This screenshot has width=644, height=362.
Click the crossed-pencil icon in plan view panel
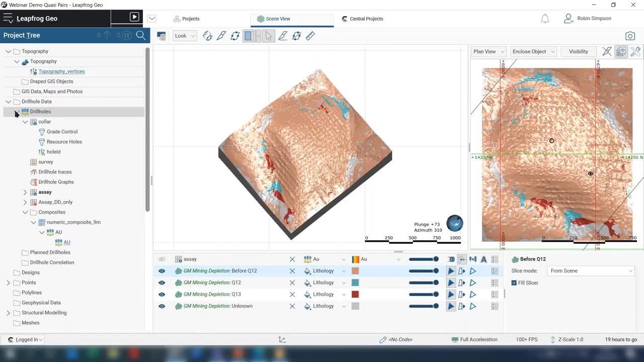pyautogui.click(x=607, y=51)
